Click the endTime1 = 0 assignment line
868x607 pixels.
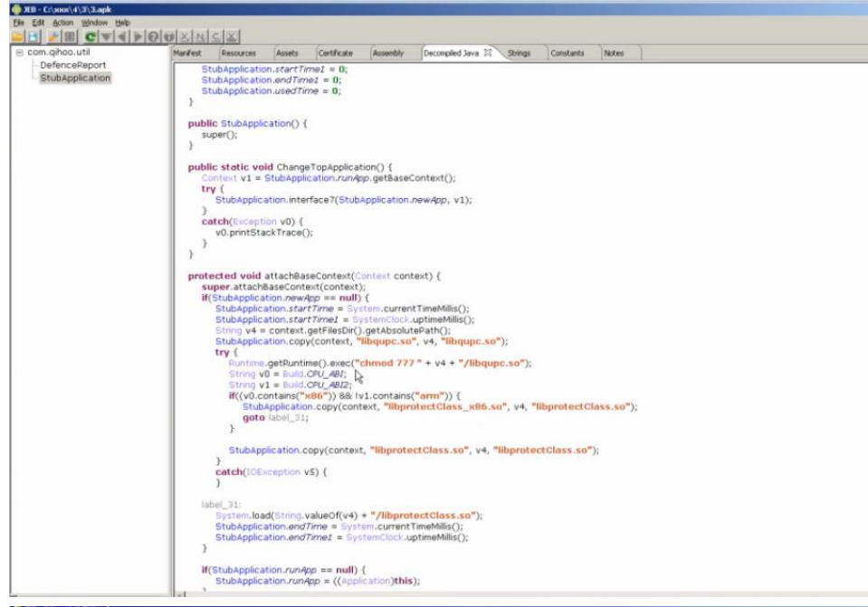(272, 81)
